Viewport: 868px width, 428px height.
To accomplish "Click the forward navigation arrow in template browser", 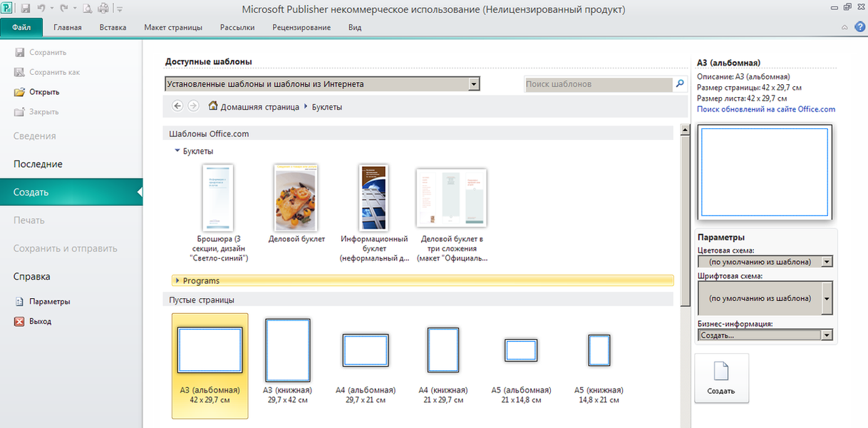I will (x=193, y=106).
